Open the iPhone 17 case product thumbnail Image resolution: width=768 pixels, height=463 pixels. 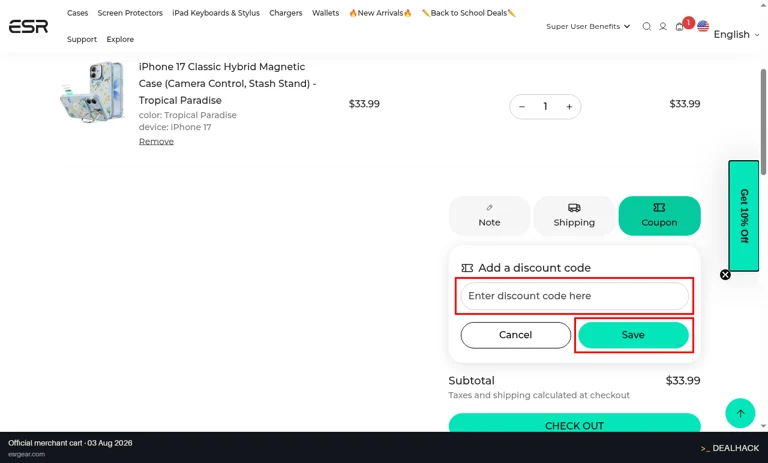pyautogui.click(x=93, y=92)
